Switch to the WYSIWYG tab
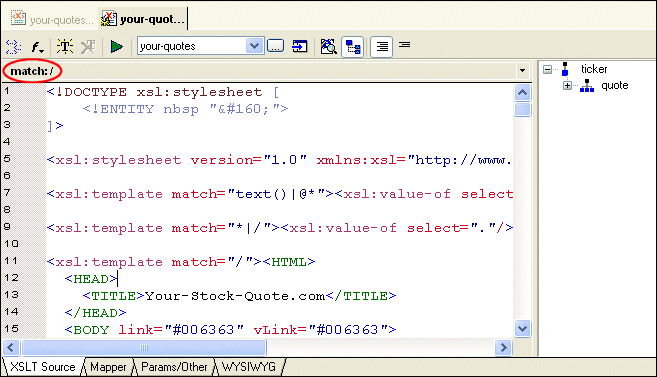The image size is (657, 377). (x=249, y=367)
